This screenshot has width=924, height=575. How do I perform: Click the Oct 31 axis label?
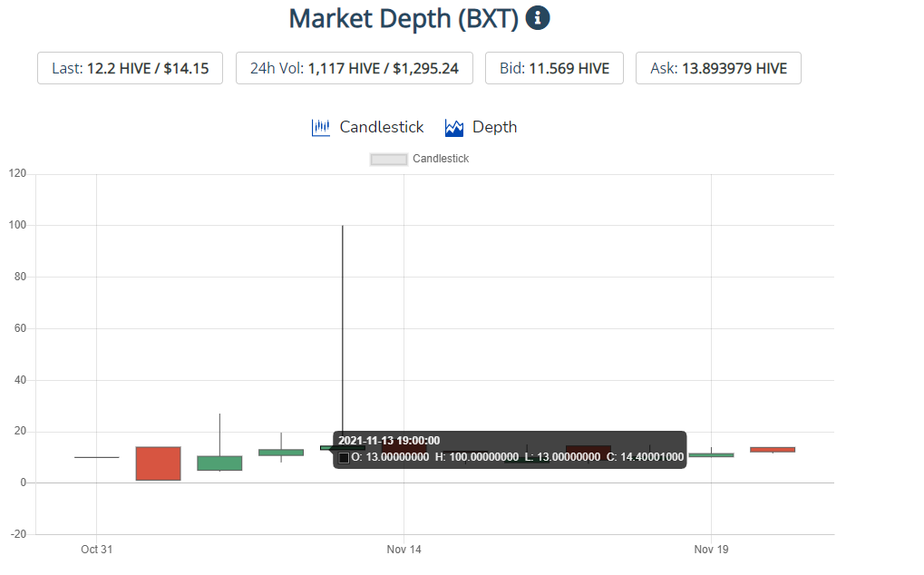tap(97, 549)
